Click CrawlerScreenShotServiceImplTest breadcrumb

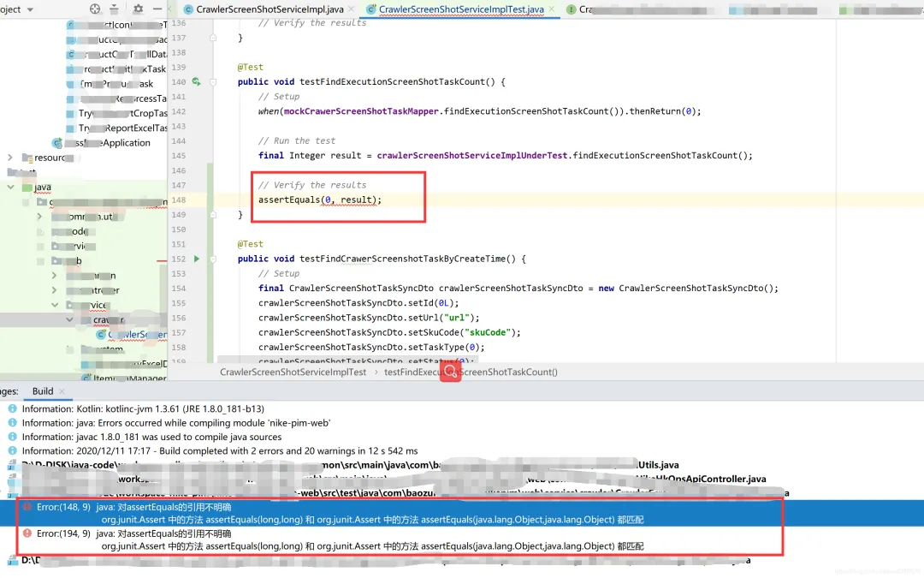point(293,372)
